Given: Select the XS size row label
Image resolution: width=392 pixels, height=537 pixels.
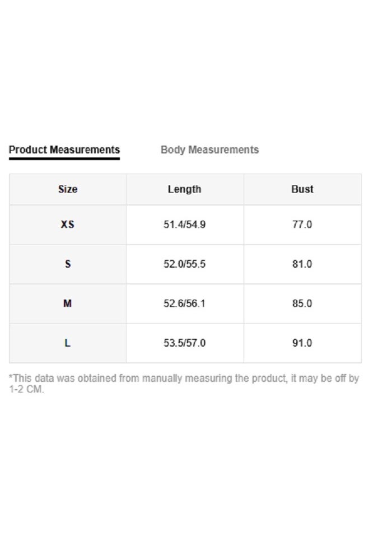Looking at the screenshot, I should [x=67, y=225].
